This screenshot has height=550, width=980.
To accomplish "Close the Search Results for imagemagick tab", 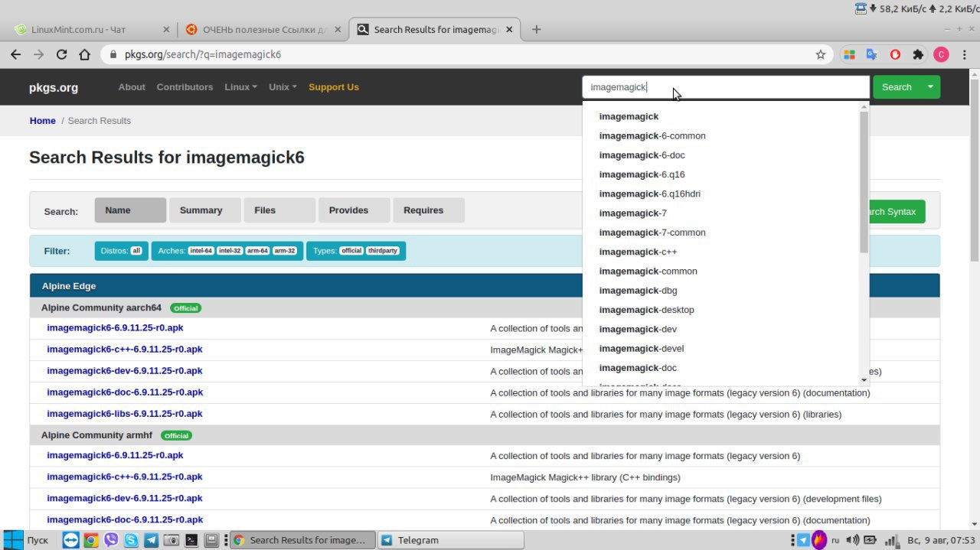I will pyautogui.click(x=510, y=30).
